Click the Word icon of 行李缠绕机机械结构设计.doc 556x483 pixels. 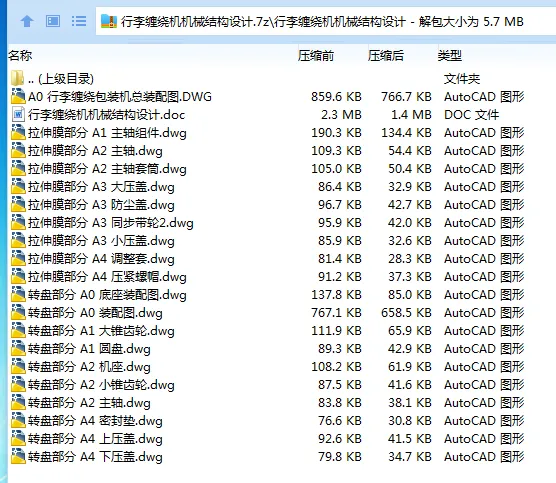point(18,115)
